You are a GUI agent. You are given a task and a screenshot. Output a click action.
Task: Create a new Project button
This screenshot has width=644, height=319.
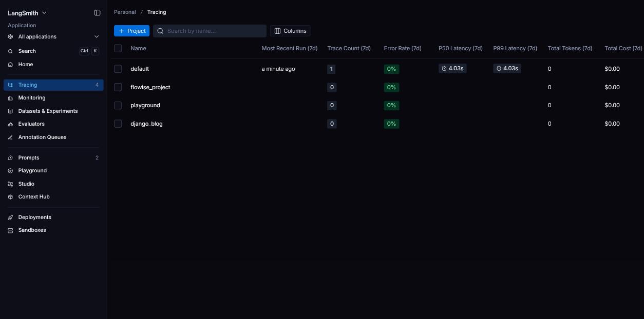131,31
